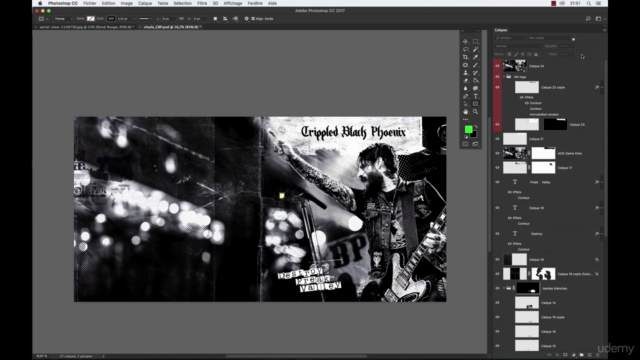The width and height of the screenshot is (640, 360).
Task: Select the Calques panel tab
Action: click(x=501, y=30)
